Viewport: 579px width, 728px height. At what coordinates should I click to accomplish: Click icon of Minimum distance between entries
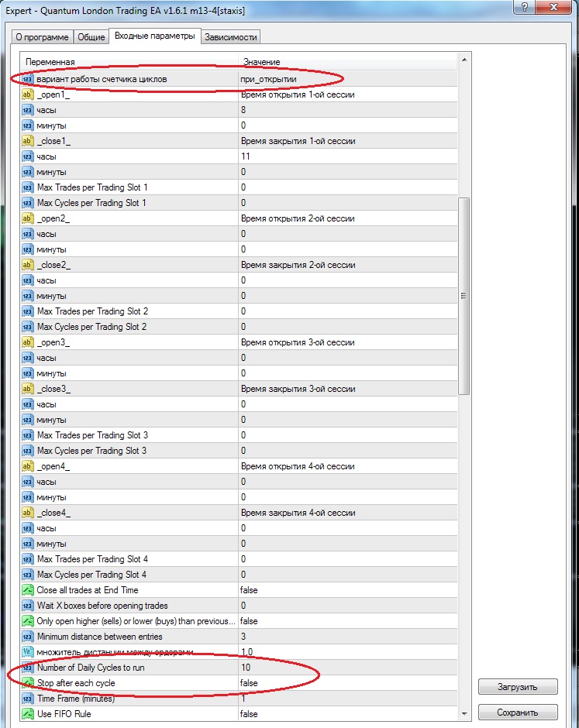pyautogui.click(x=28, y=637)
